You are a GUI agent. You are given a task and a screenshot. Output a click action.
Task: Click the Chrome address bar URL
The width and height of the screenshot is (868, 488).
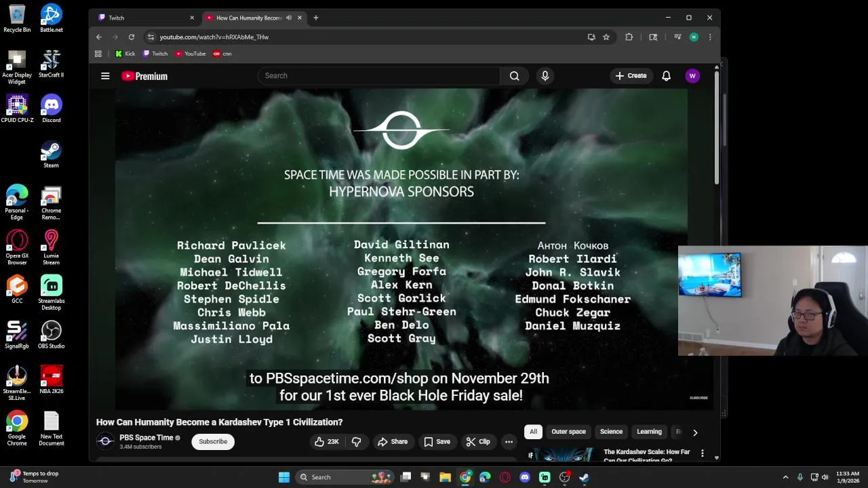pos(214,37)
